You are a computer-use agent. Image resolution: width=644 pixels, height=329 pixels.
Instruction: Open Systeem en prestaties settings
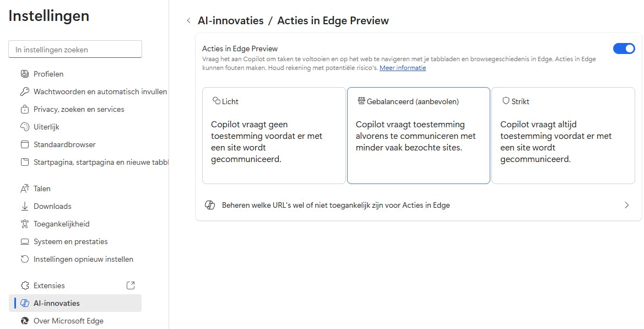(x=71, y=241)
